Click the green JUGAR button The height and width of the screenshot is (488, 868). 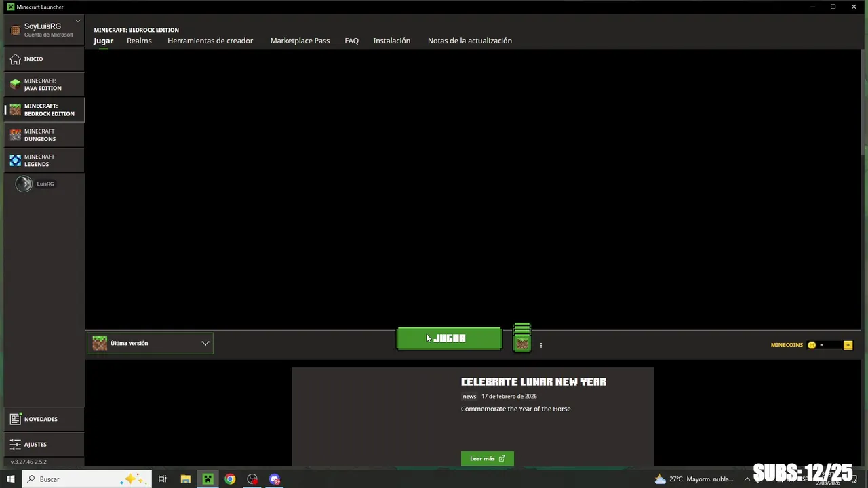(x=449, y=338)
